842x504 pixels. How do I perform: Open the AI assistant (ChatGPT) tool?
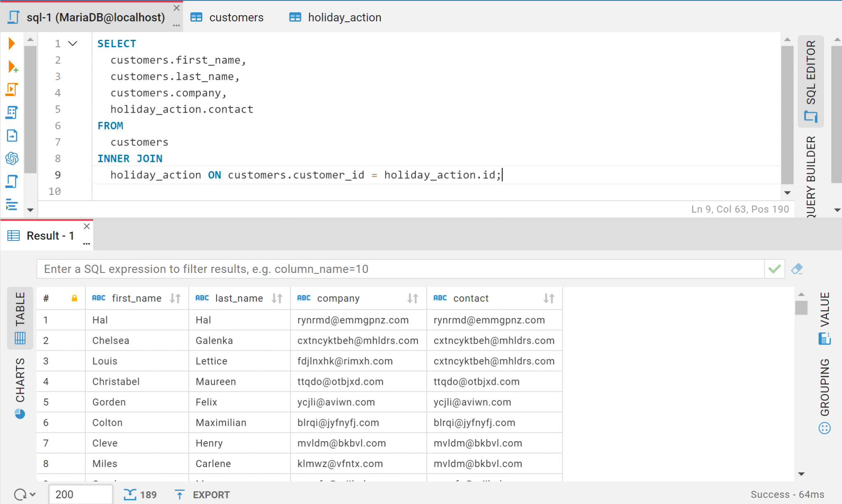click(12, 159)
